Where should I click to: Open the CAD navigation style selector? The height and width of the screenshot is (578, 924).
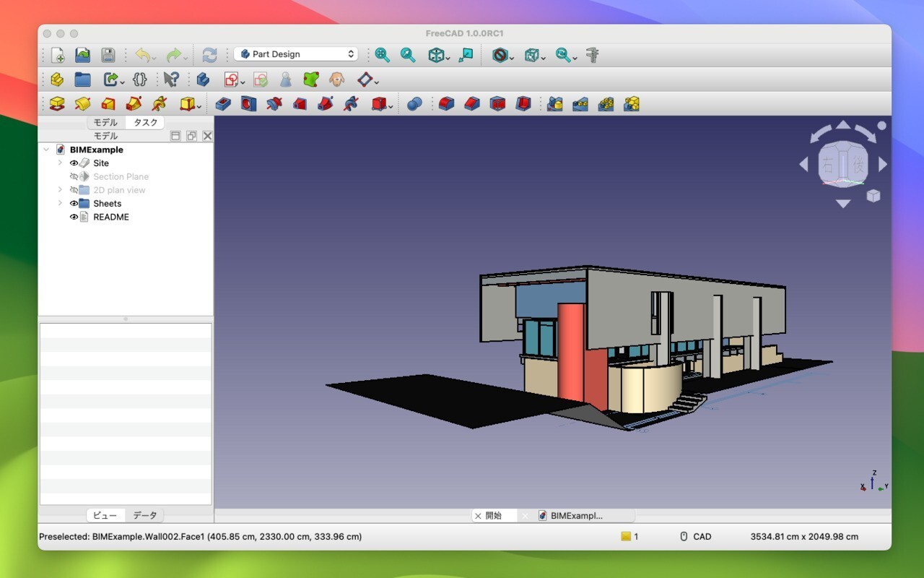[x=696, y=537]
